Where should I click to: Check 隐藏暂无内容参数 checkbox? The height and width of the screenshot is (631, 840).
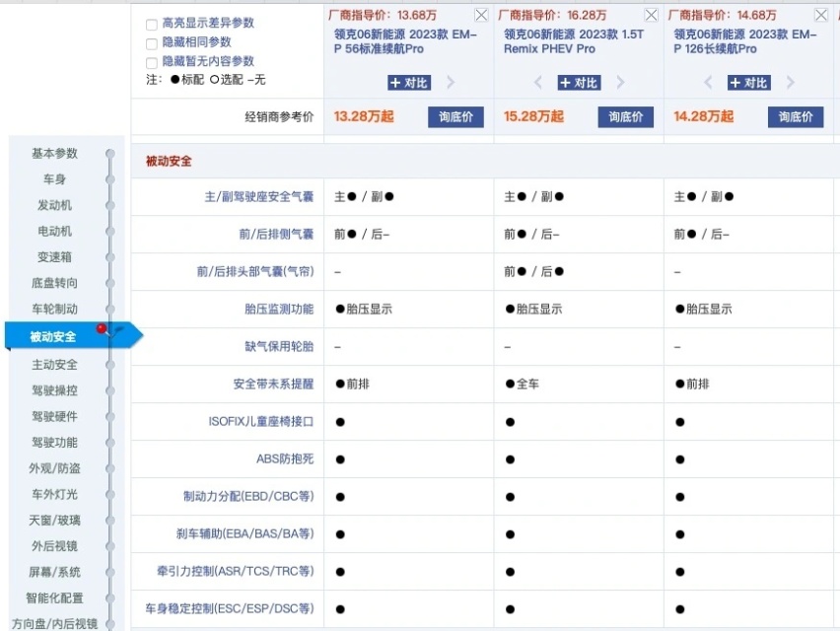[x=152, y=63]
